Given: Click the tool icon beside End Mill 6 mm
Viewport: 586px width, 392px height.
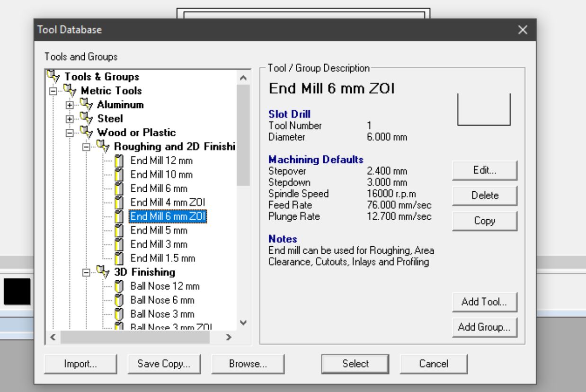Looking at the screenshot, I should (x=119, y=188).
